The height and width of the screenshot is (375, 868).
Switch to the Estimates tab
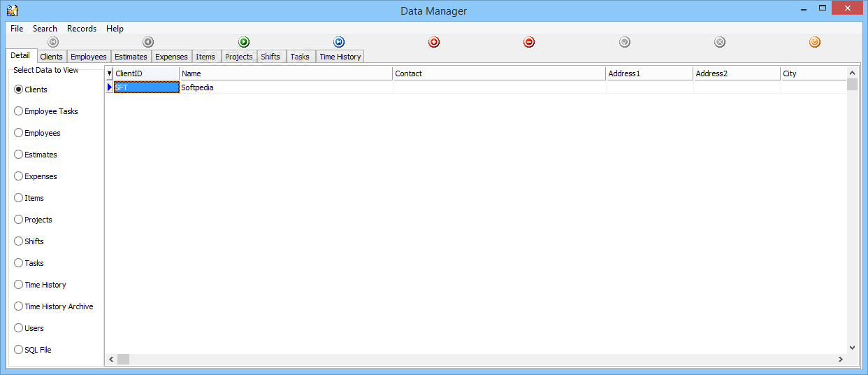click(x=131, y=57)
